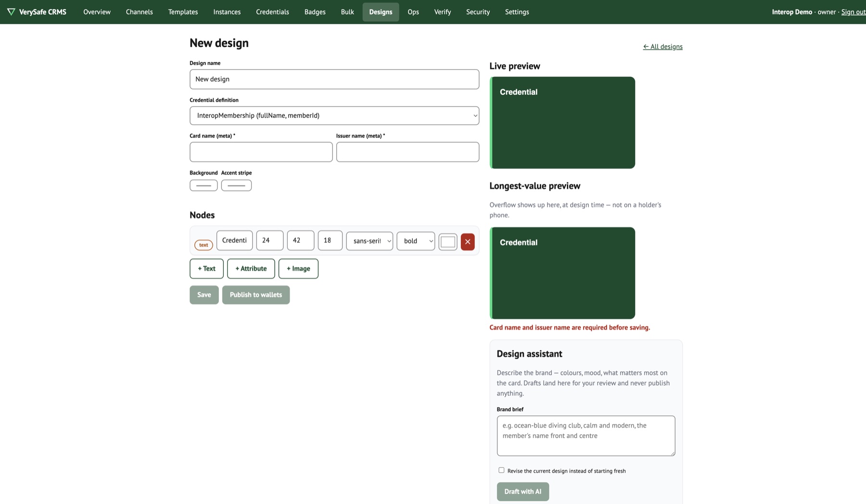Go to the Verify tab

click(x=443, y=12)
